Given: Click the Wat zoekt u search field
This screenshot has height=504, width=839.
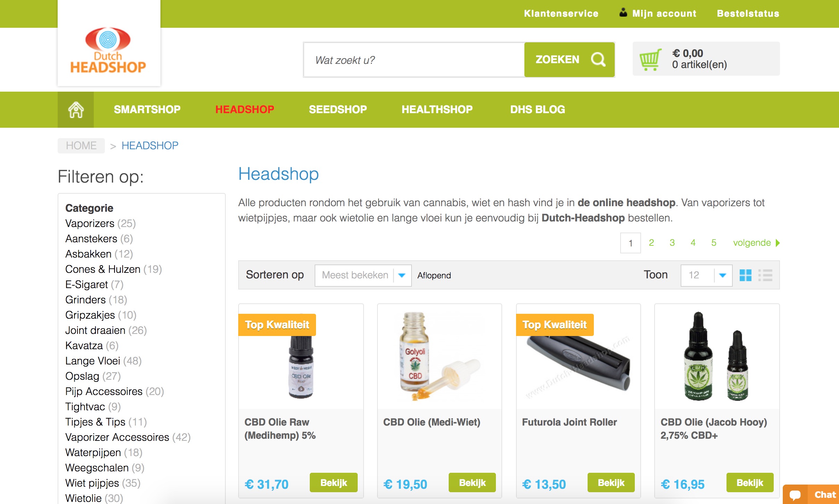Looking at the screenshot, I should click(x=414, y=60).
